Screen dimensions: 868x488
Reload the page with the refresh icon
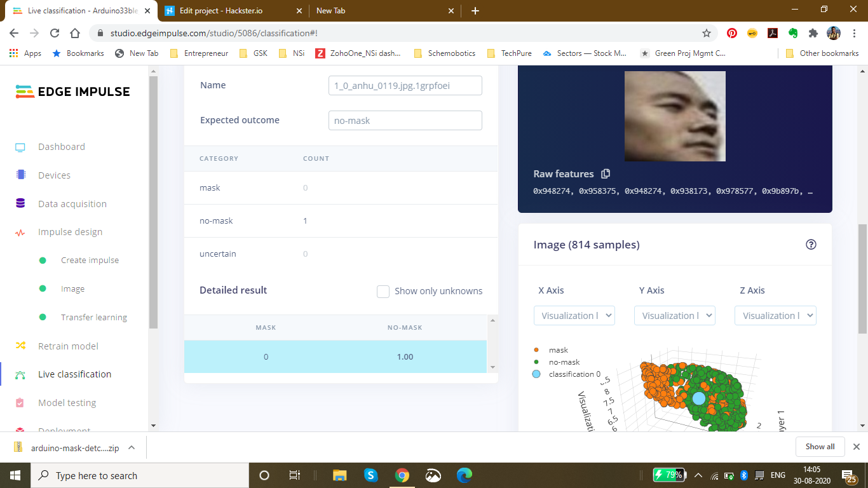click(55, 33)
